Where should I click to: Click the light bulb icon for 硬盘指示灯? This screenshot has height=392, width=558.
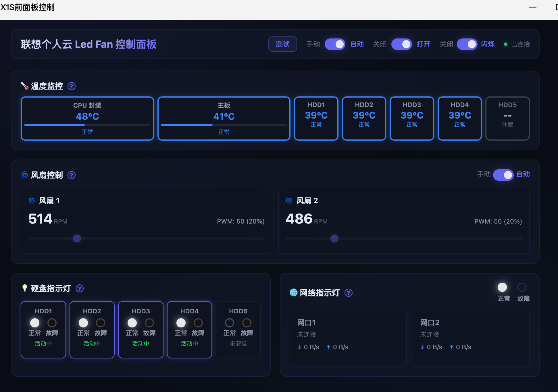[x=25, y=288]
